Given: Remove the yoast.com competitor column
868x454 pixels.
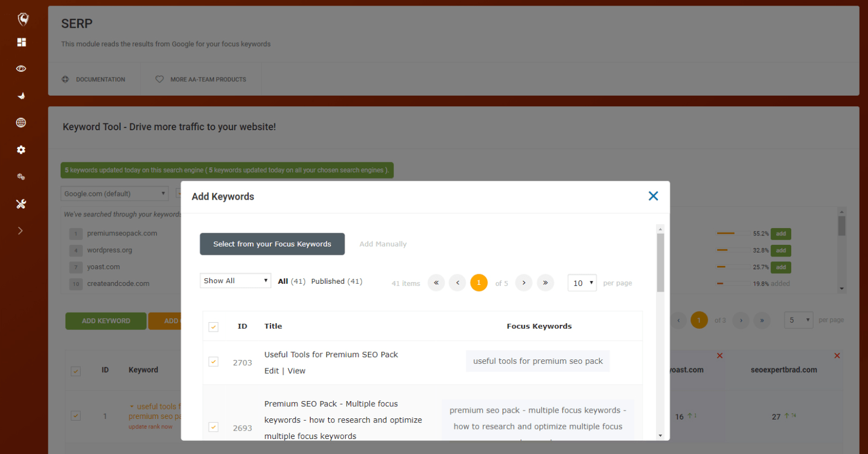Looking at the screenshot, I should (720, 356).
